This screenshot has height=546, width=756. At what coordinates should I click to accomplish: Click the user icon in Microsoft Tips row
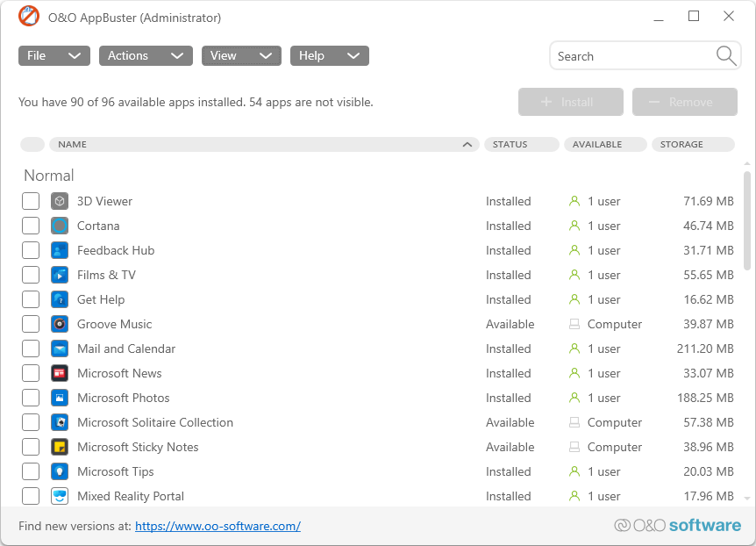pyautogui.click(x=574, y=471)
